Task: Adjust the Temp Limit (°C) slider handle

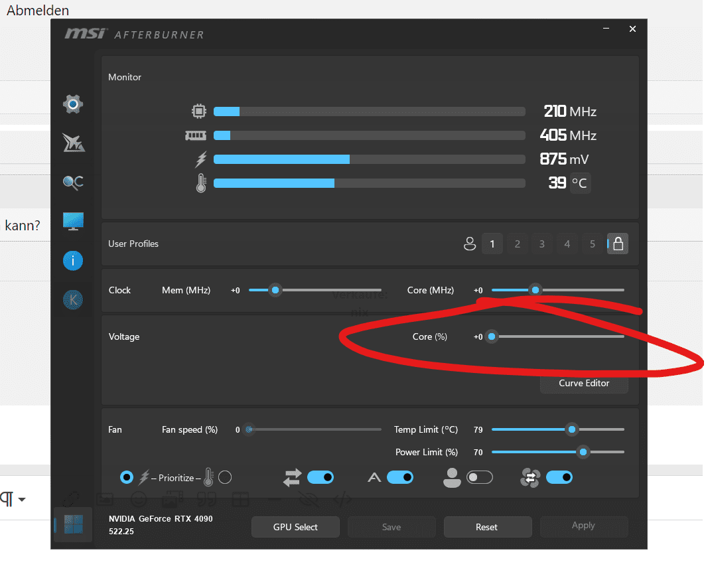Action: tap(572, 429)
